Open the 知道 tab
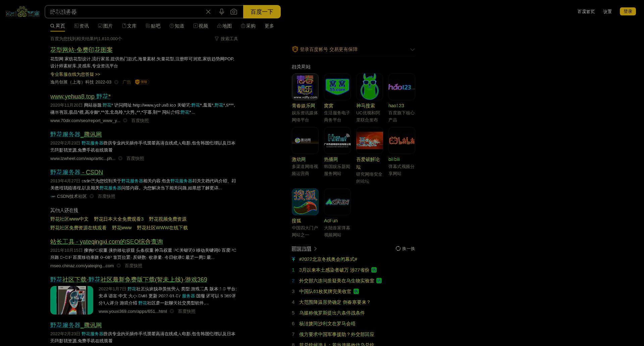Viewport: 644px width, 346px height. tap(177, 26)
